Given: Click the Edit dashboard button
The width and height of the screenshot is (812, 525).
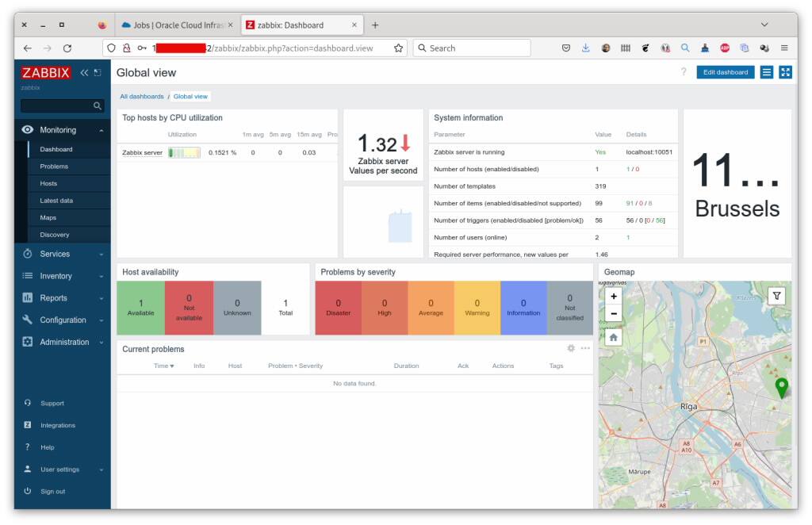Looking at the screenshot, I should (725, 72).
